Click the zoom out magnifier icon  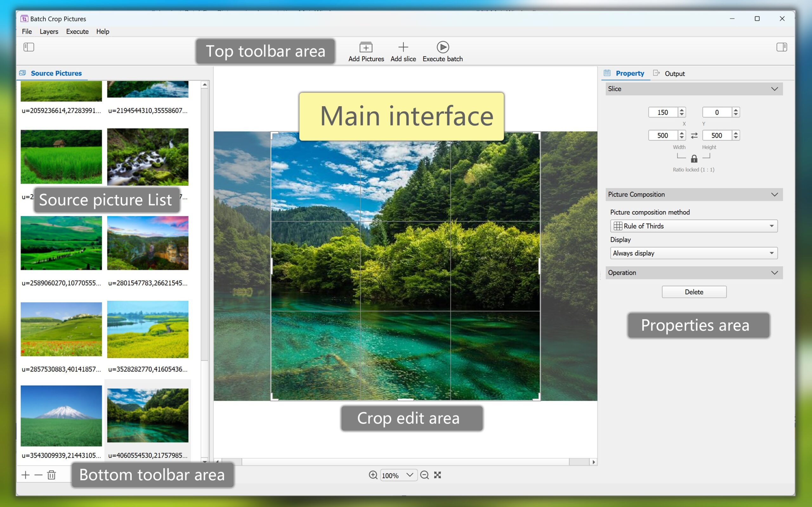pos(424,475)
